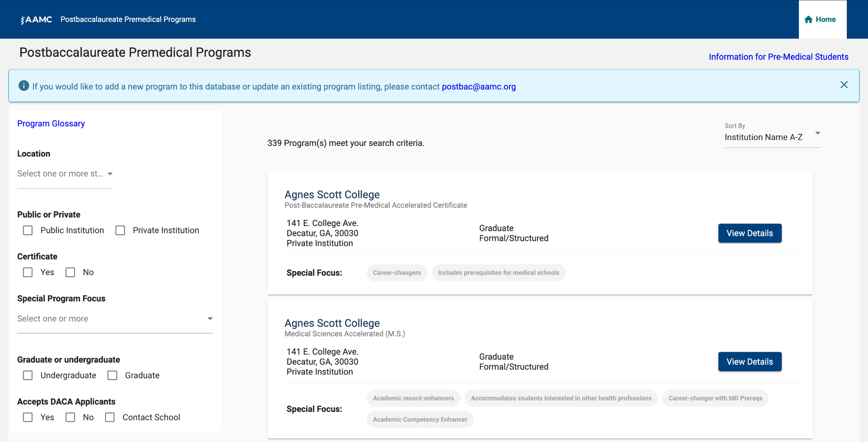Click the Academic record-enhancers tag
This screenshot has height=442, width=868.
(413, 398)
